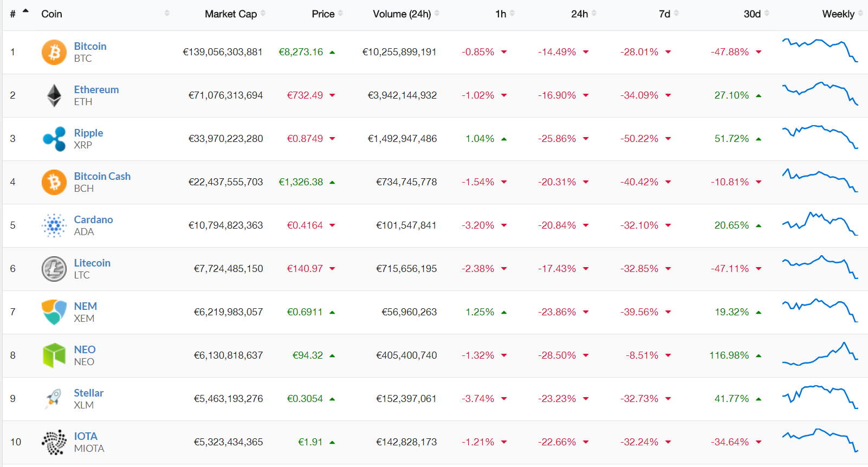Select Bitcoin market cap €139,056,303,881
Image resolution: width=868 pixels, height=467 pixels.
point(223,52)
